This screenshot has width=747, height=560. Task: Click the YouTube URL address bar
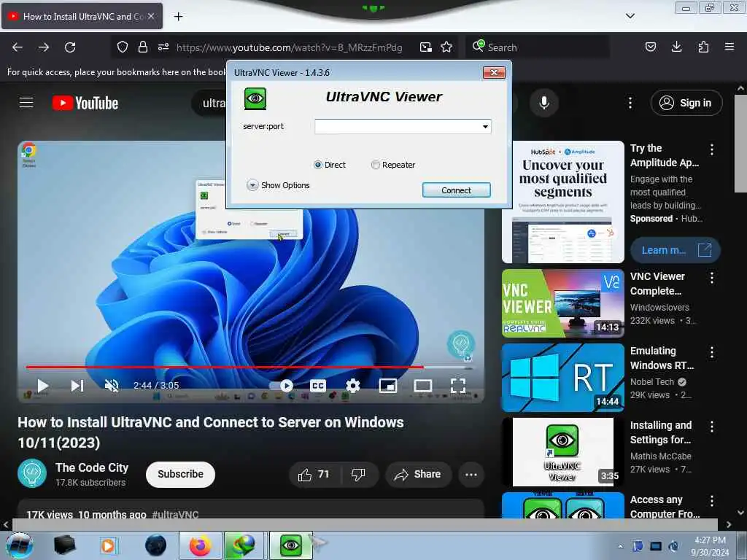[x=289, y=47]
